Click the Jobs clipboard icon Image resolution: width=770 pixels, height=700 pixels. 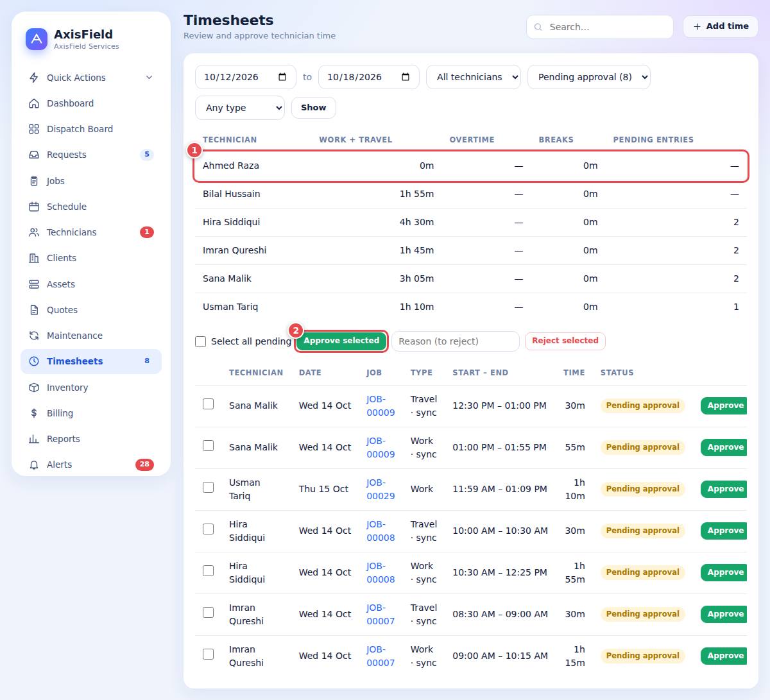pyautogui.click(x=34, y=181)
